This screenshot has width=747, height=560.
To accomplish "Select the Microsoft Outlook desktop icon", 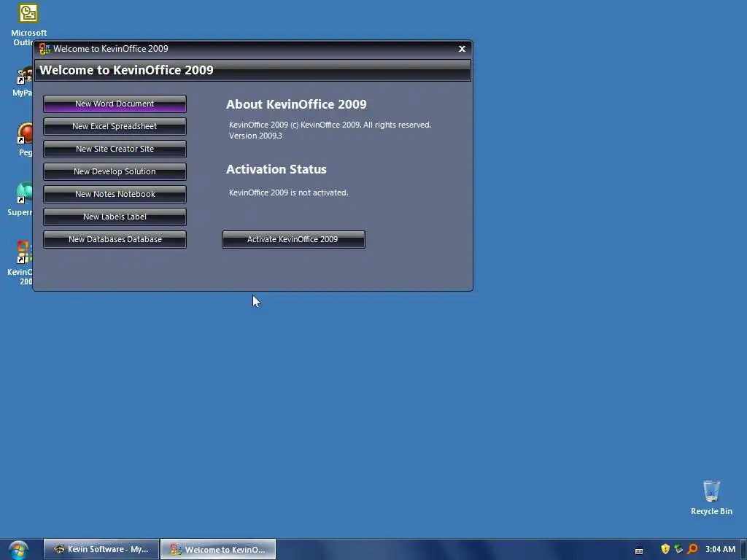I will [28, 25].
